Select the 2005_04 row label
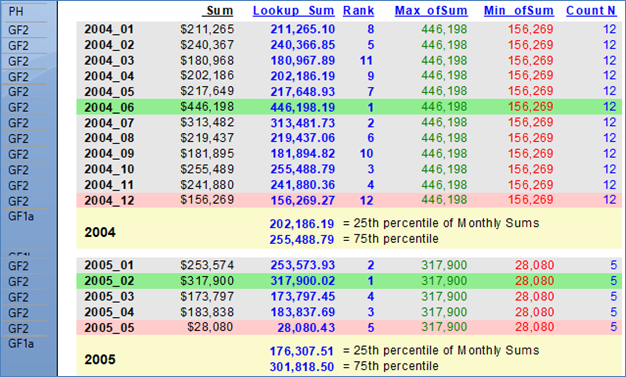The width and height of the screenshot is (626, 377). [109, 312]
